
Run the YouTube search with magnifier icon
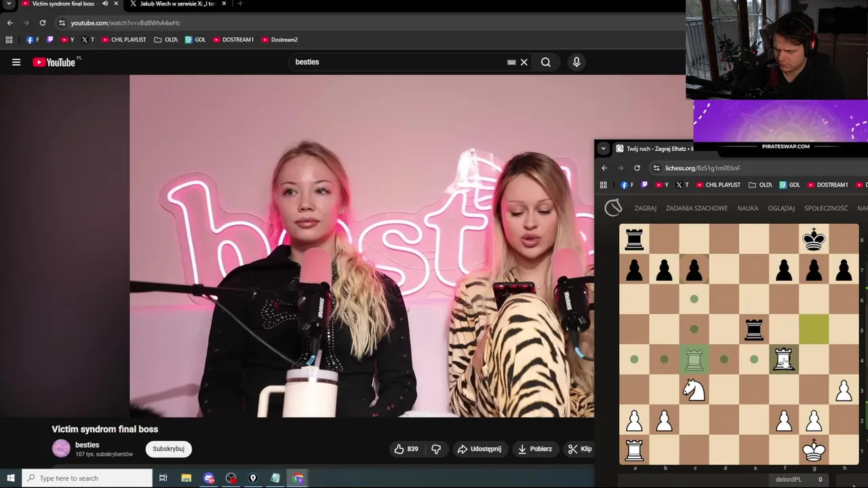click(x=546, y=62)
